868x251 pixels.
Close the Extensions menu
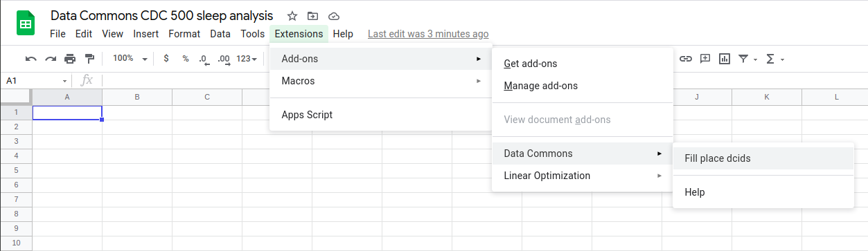click(x=299, y=34)
